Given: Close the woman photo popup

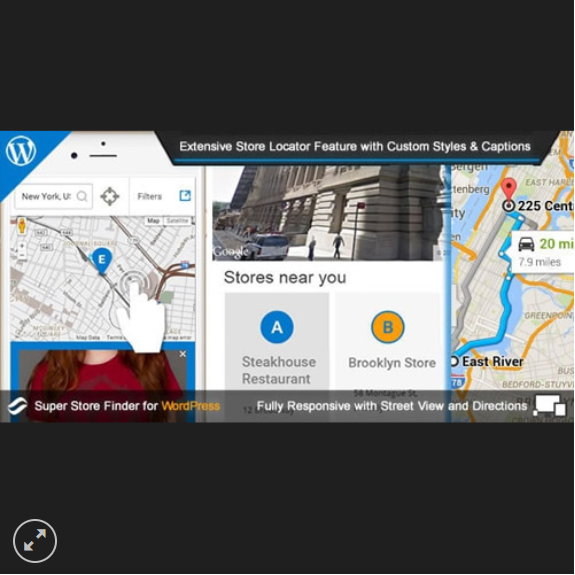Looking at the screenshot, I should click(x=183, y=354).
